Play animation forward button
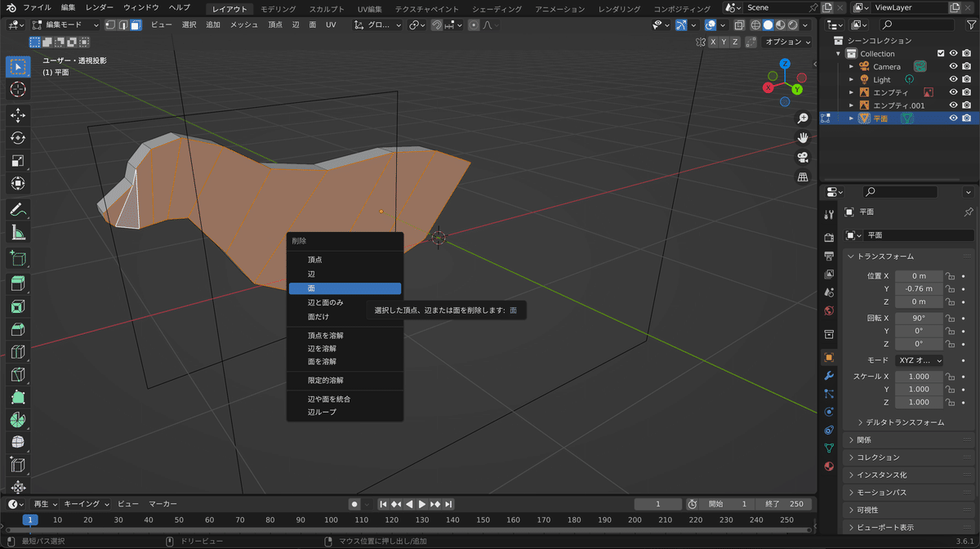This screenshot has height=549, width=980. [x=422, y=504]
